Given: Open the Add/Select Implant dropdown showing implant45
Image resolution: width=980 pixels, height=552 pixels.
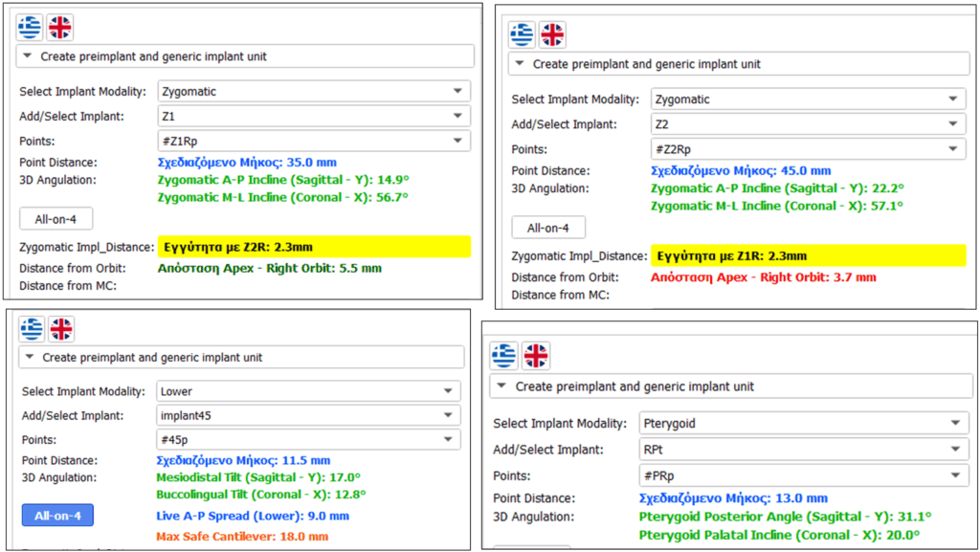Looking at the screenshot, I should coord(308,415).
